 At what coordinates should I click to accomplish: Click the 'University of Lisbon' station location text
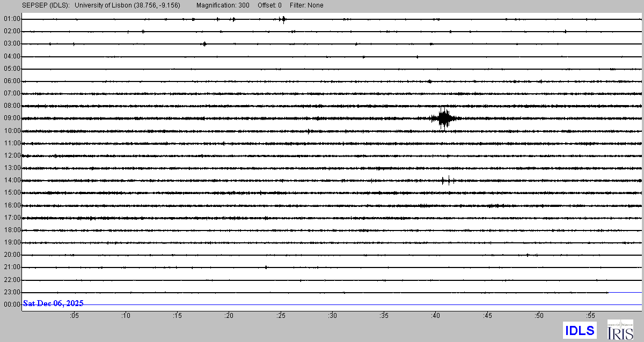[127, 5]
